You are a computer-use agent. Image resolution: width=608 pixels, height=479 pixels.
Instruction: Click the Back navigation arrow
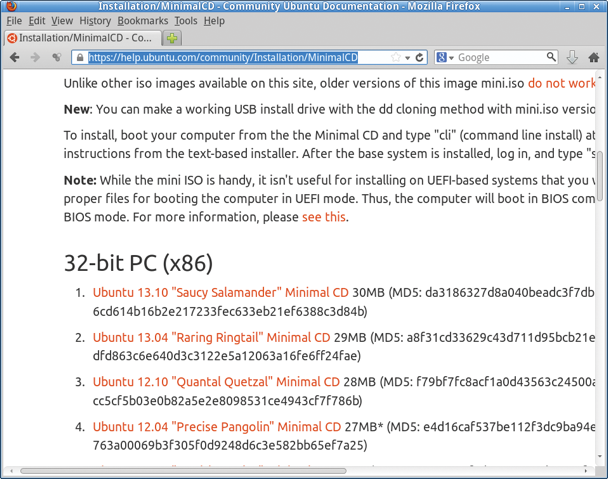point(14,58)
